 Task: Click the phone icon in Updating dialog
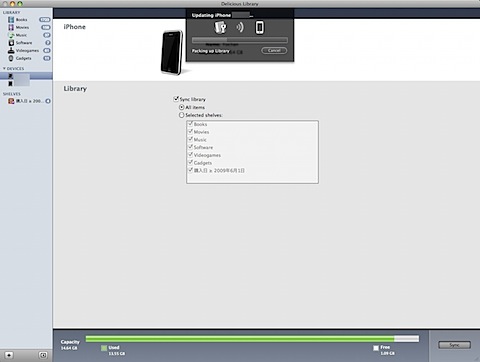(x=260, y=27)
